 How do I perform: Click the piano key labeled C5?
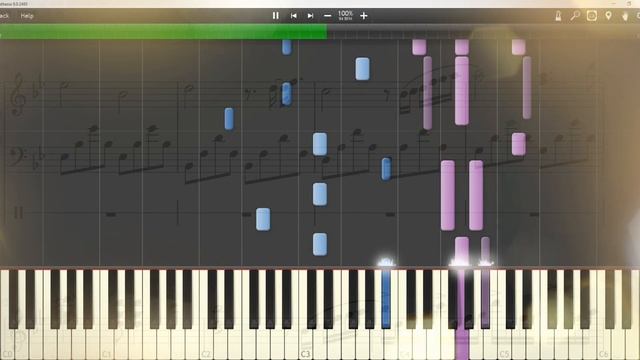[x=504, y=314]
